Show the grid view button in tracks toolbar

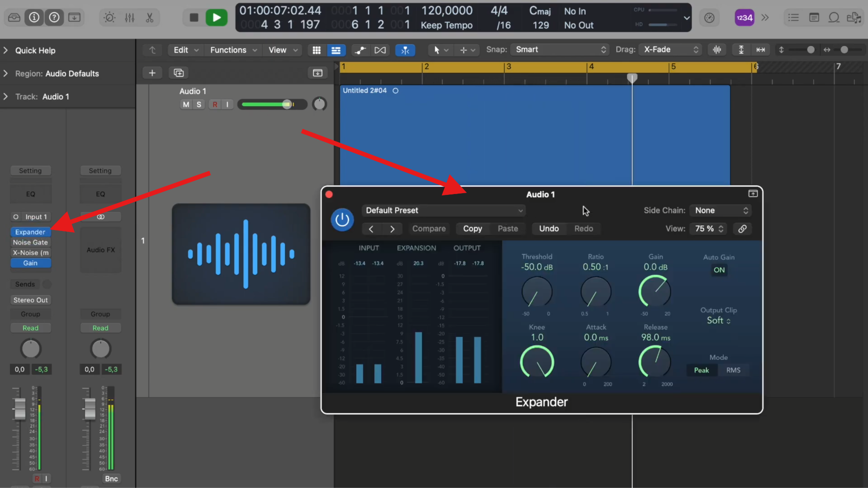(x=317, y=50)
